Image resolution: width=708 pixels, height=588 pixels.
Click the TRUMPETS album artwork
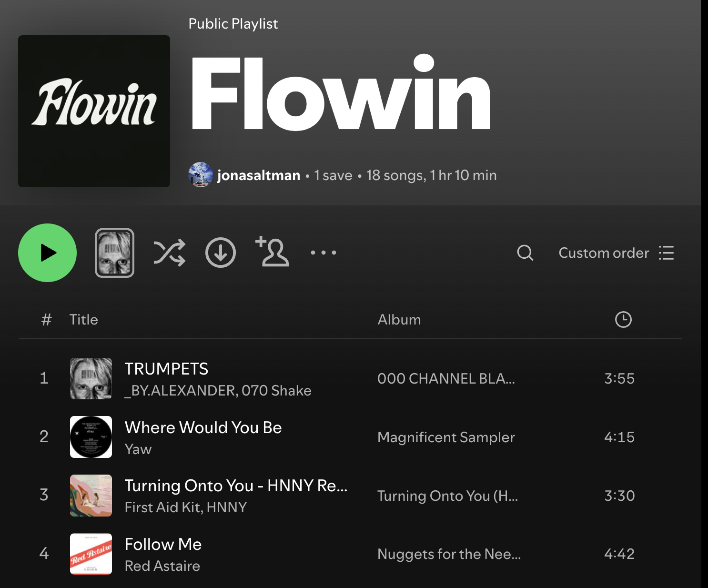pyautogui.click(x=91, y=378)
